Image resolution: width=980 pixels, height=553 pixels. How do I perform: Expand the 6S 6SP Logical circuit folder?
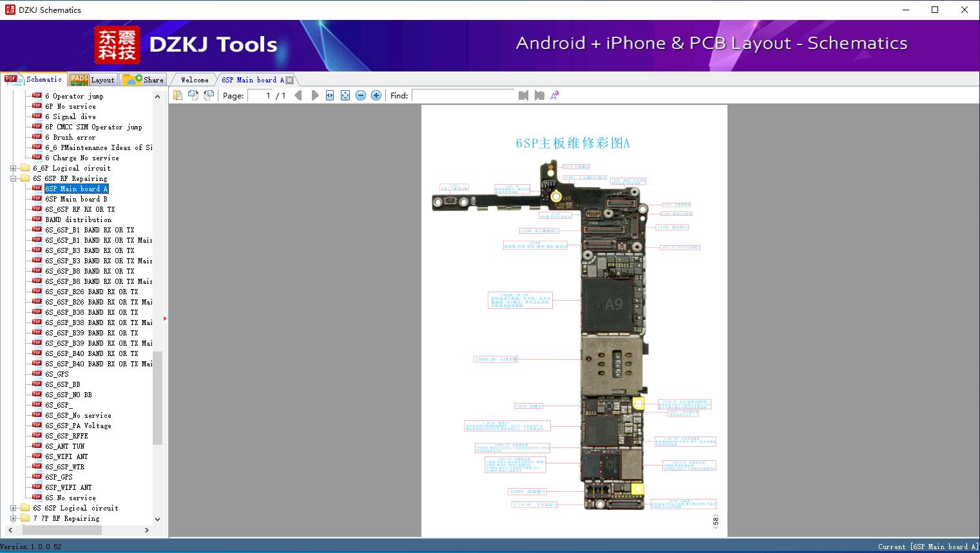[x=14, y=508]
